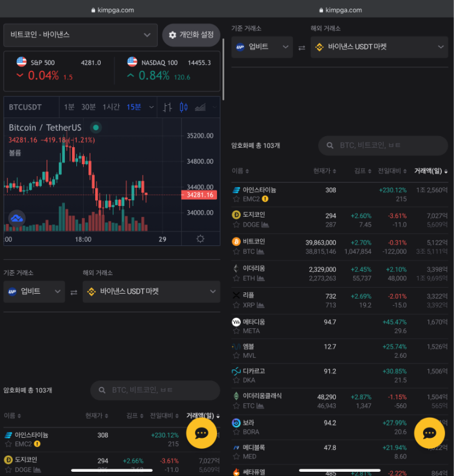Click the TradingView cloud logo on chart

click(17, 218)
